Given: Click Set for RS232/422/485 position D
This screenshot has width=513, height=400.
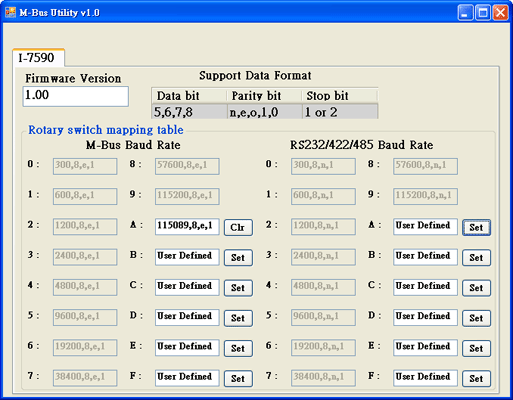Looking at the screenshot, I should (476, 318).
